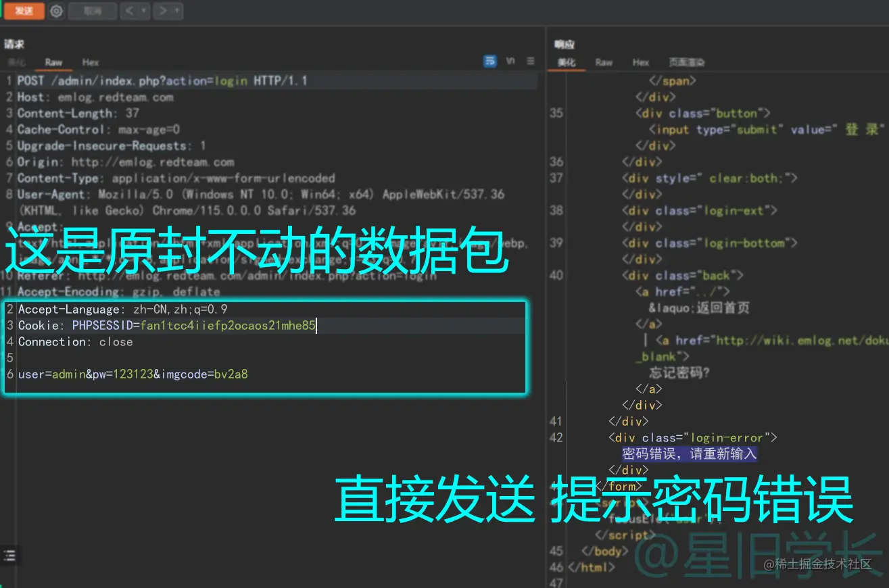Click the <div class="button"> response line
The image size is (889, 588).
702,114
